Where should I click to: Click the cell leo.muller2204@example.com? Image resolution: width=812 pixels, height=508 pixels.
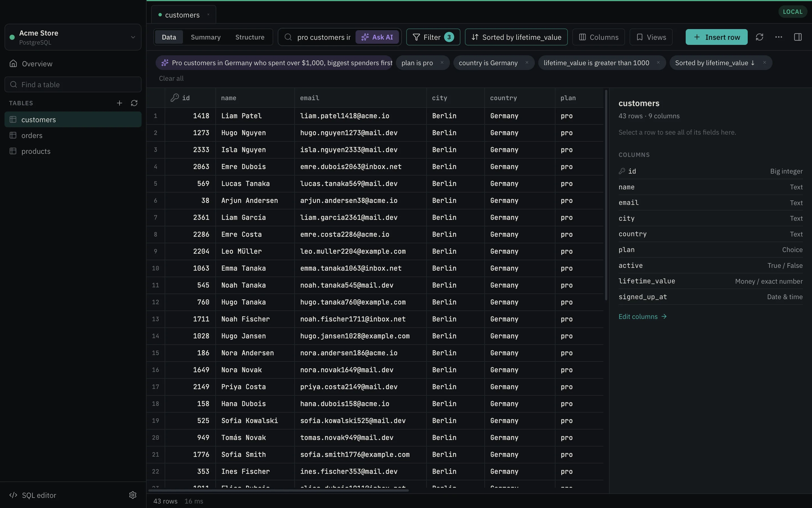click(360, 251)
